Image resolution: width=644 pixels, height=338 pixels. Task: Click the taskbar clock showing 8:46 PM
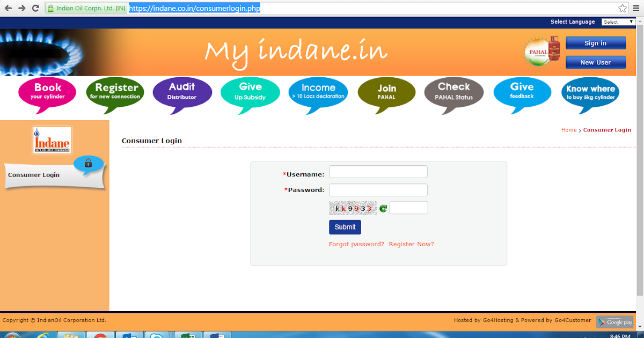click(x=619, y=336)
